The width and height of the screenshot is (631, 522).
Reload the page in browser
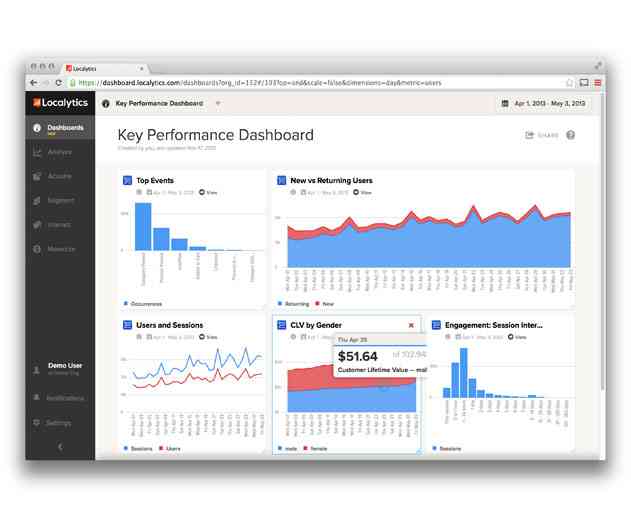pyautogui.click(x=59, y=83)
